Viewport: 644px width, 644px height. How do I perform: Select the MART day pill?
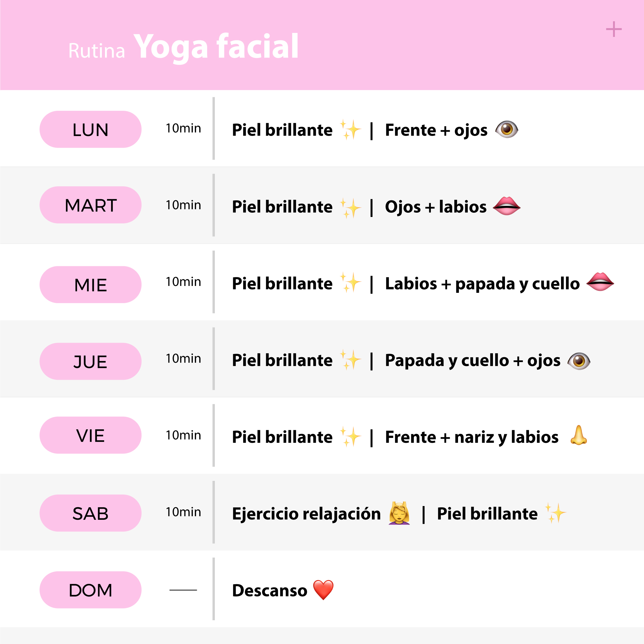(90, 205)
